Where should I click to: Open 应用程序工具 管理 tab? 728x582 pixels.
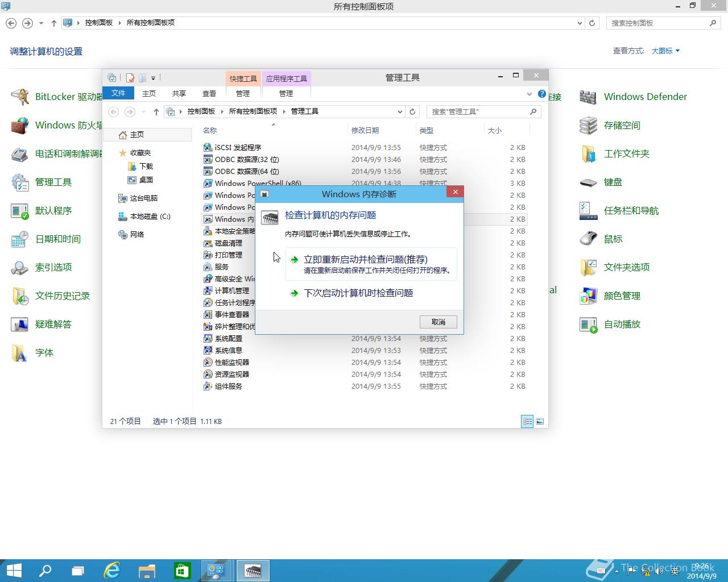(x=286, y=93)
